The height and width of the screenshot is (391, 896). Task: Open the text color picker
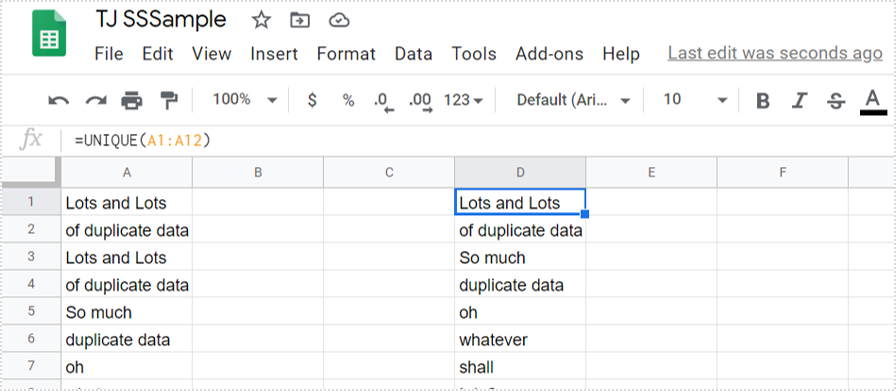point(873,102)
